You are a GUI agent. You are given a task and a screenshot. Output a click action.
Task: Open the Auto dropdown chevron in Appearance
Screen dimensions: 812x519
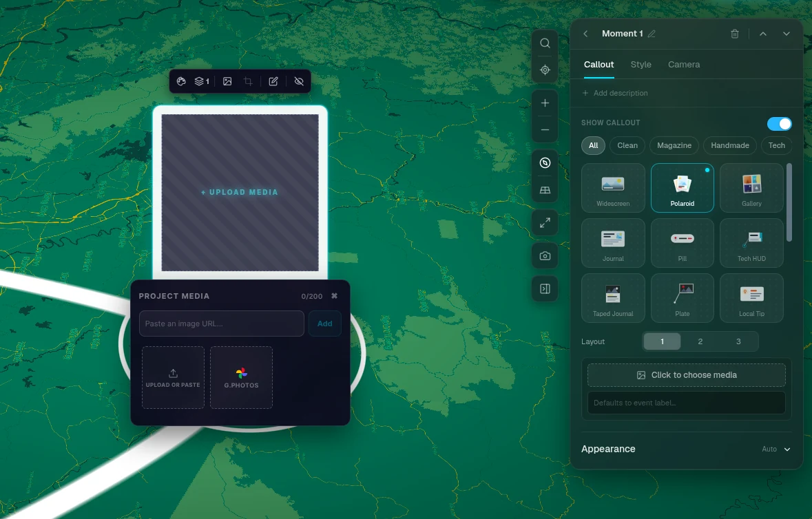tap(787, 449)
